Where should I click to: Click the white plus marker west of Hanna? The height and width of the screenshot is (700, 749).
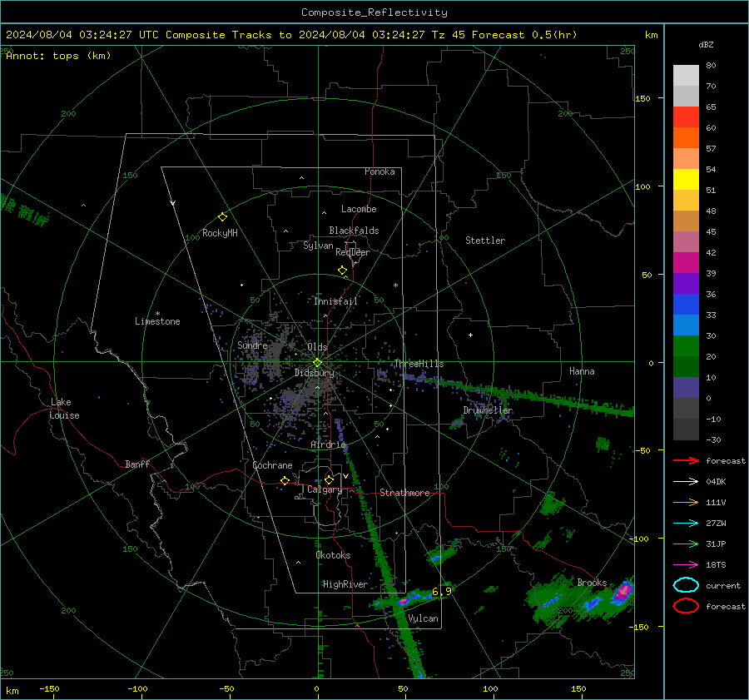[470, 335]
